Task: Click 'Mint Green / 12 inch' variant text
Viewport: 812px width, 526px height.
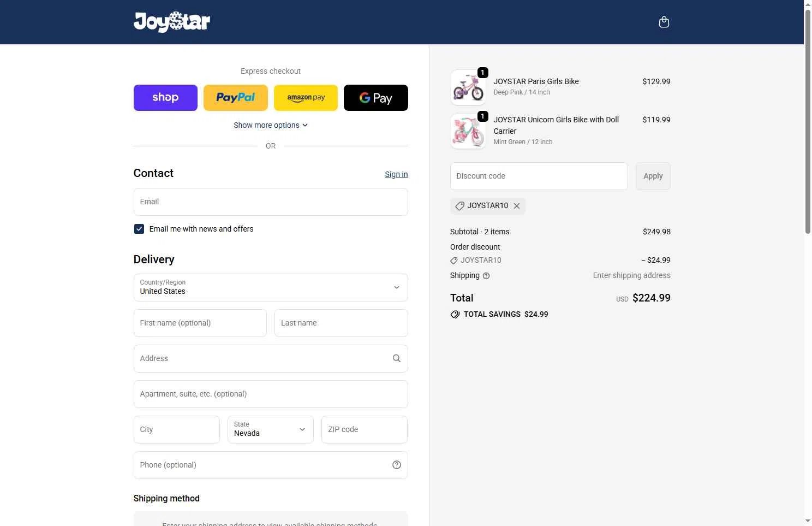Action: click(x=523, y=142)
